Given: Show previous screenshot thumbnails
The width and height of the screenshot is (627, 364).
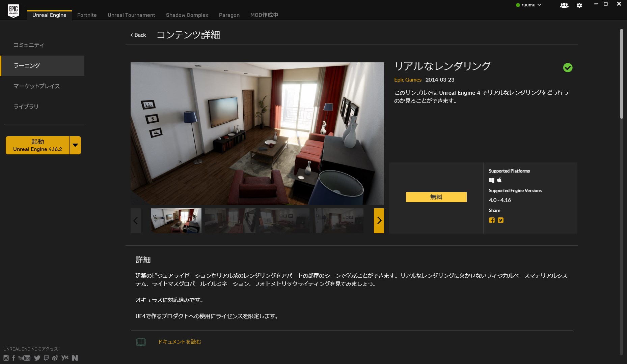Looking at the screenshot, I should click(136, 221).
